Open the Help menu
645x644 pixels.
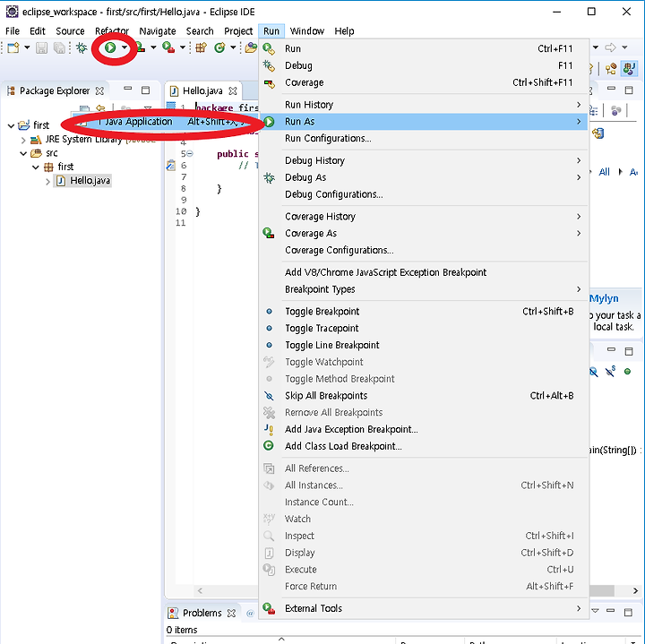[344, 31]
